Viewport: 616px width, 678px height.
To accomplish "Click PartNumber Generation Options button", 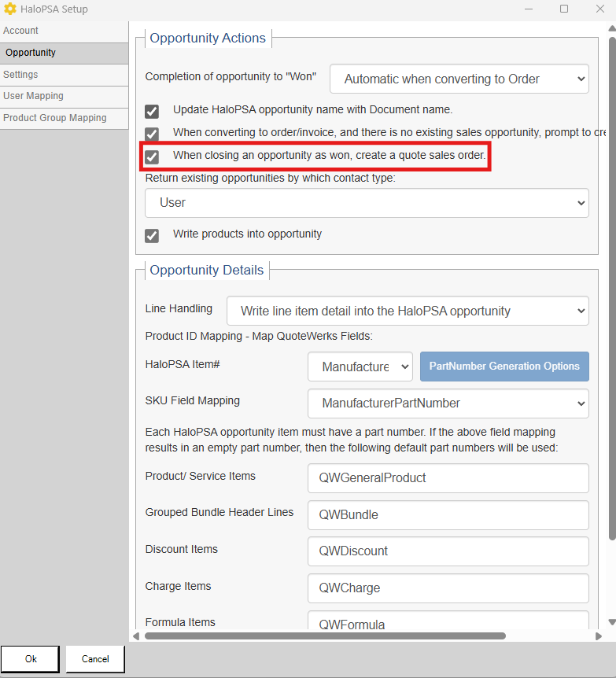I will (x=504, y=367).
